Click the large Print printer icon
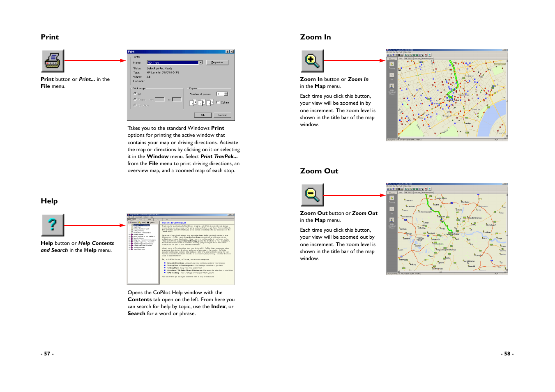The height and width of the screenshot is (392, 555). (x=53, y=61)
